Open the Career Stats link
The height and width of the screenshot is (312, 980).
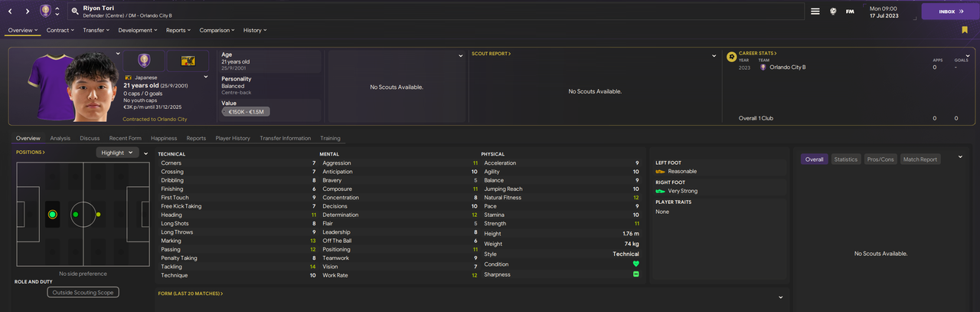tap(758, 54)
